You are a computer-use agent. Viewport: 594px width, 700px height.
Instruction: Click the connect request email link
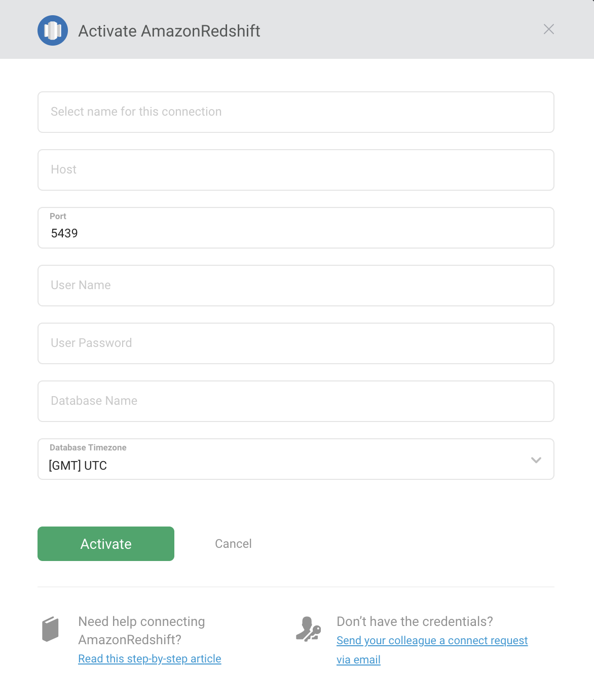431,640
